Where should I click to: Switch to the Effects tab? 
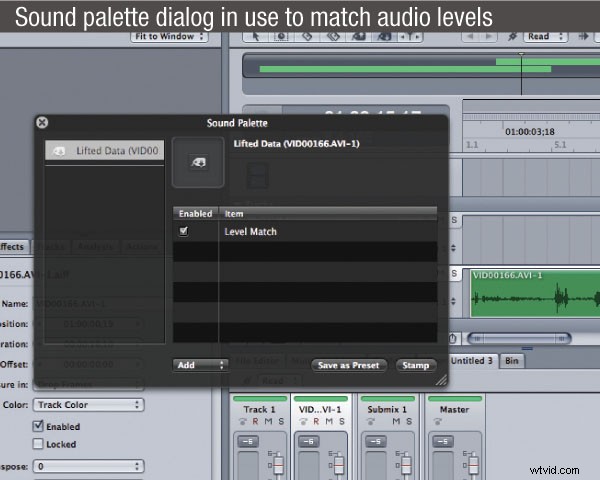pyautogui.click(x=13, y=247)
